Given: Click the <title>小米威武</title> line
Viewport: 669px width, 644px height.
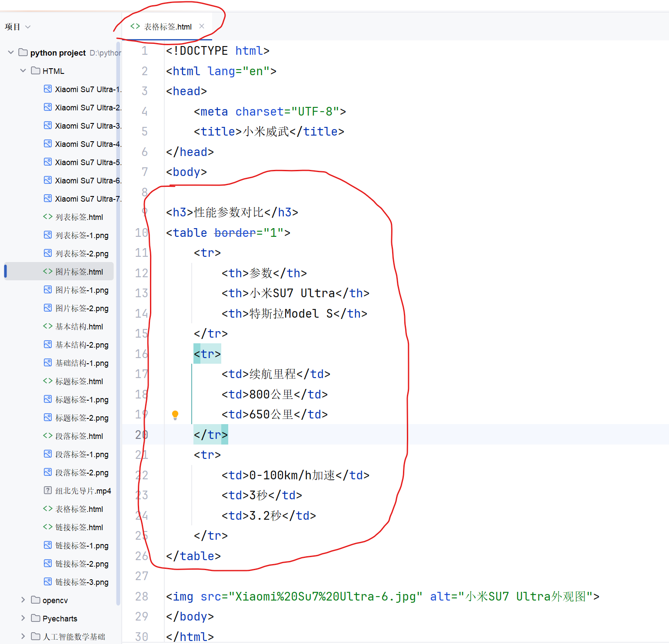Looking at the screenshot, I should (269, 131).
